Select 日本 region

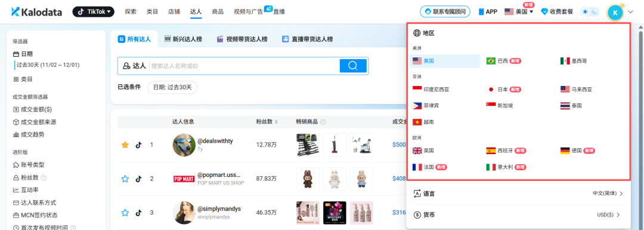click(503, 89)
